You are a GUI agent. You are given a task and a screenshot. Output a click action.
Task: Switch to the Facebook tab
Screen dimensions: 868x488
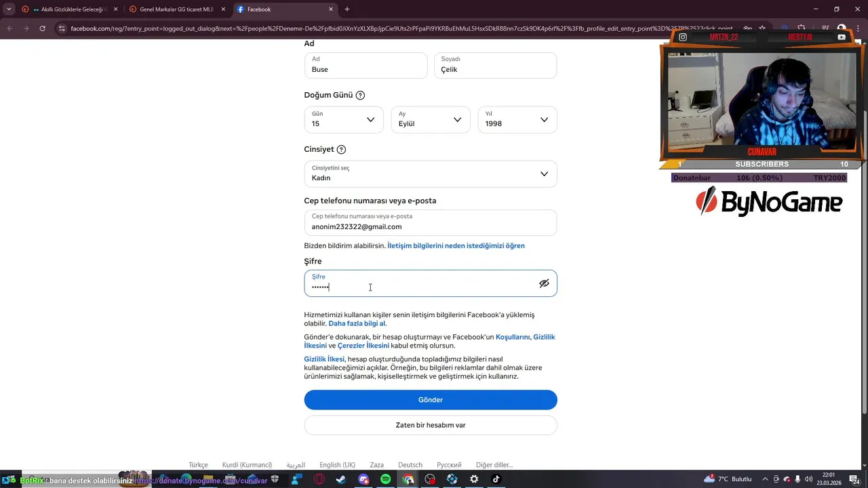[x=285, y=9]
